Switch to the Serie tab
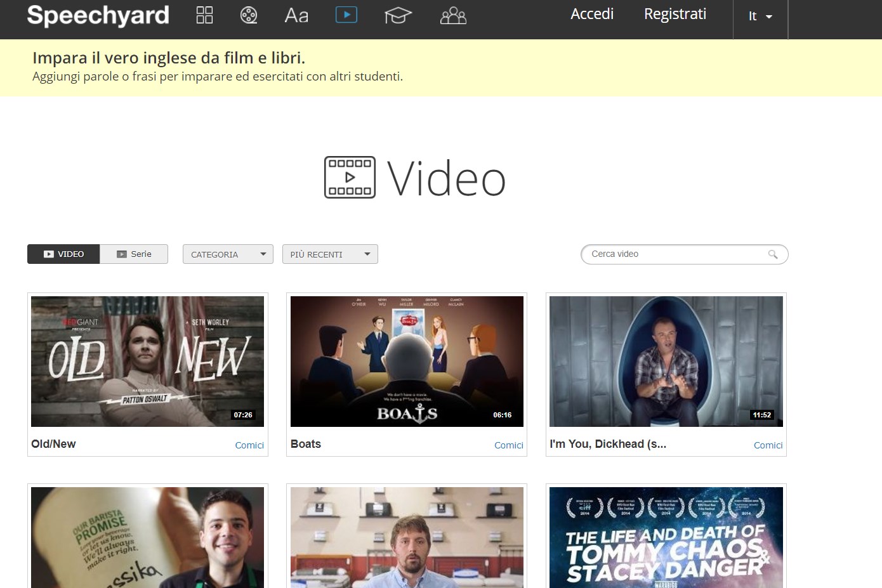Screen dimensions: 882x588 134,254
